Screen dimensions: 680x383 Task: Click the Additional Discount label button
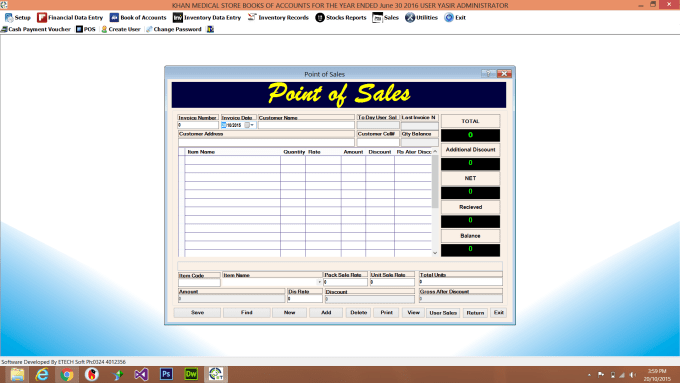click(x=471, y=150)
